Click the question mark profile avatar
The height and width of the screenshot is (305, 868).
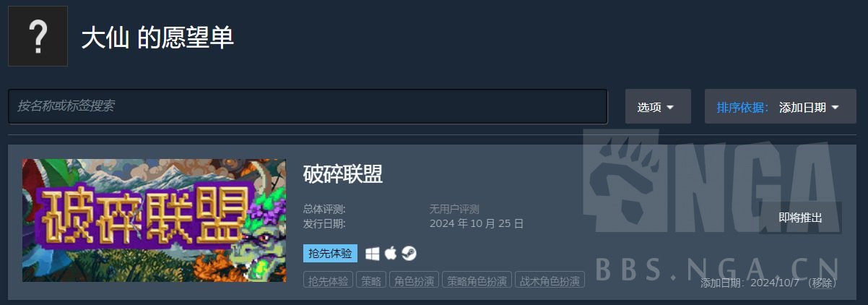pyautogui.click(x=38, y=36)
